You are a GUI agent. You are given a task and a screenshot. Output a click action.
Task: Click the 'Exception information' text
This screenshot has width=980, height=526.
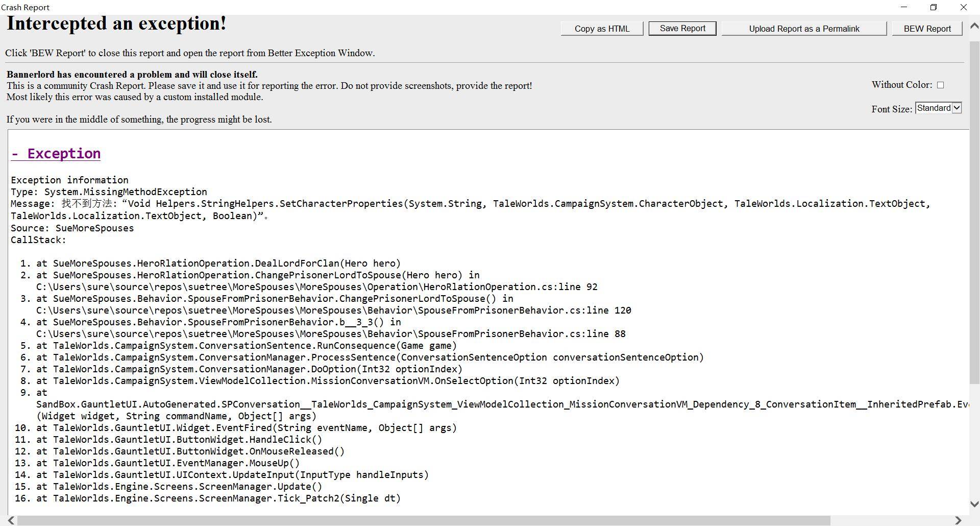click(x=69, y=180)
